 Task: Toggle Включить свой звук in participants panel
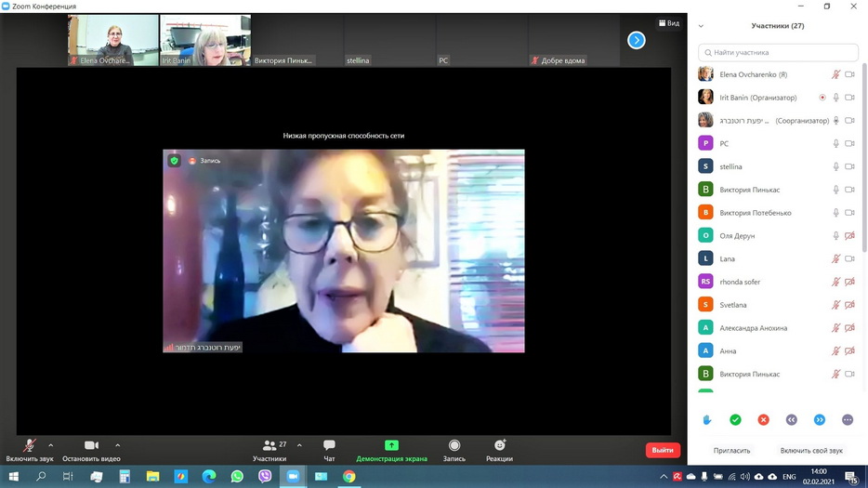click(x=811, y=451)
